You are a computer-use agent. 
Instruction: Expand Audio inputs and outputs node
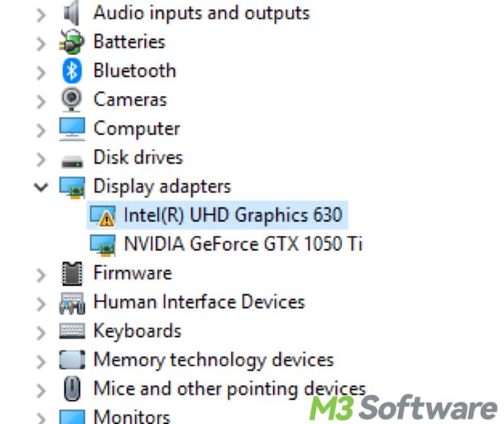pyautogui.click(x=41, y=15)
